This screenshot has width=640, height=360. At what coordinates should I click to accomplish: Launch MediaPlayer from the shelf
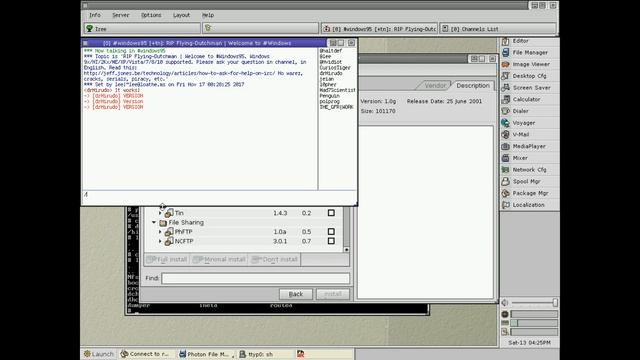point(529,146)
